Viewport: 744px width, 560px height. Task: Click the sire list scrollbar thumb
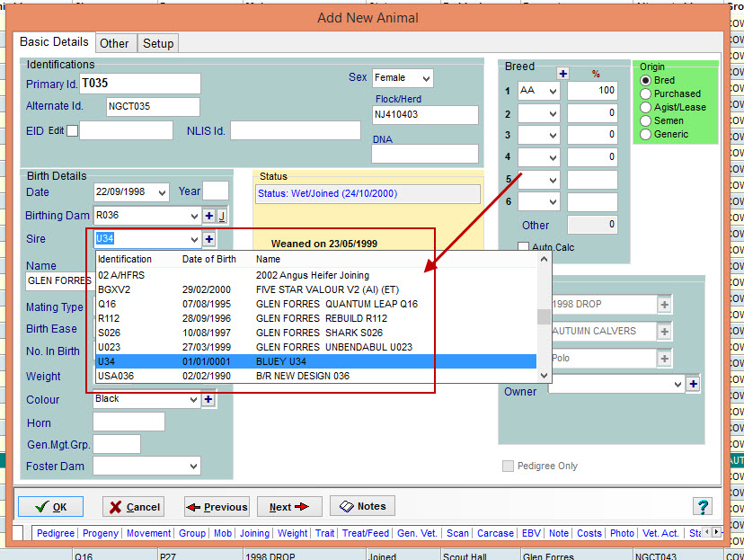(x=545, y=316)
